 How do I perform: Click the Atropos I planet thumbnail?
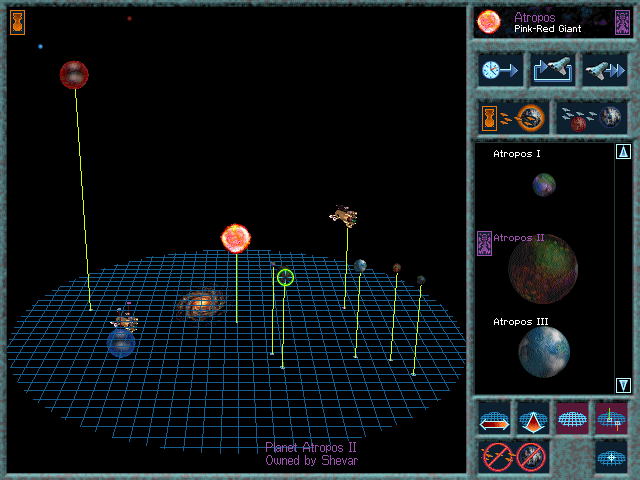coord(544,184)
